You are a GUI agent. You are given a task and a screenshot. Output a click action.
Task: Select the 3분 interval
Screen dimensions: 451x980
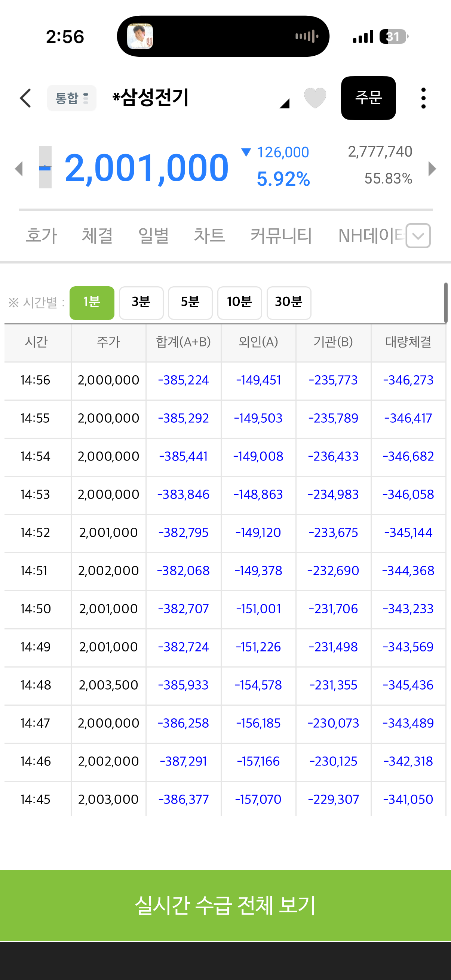coord(141,303)
